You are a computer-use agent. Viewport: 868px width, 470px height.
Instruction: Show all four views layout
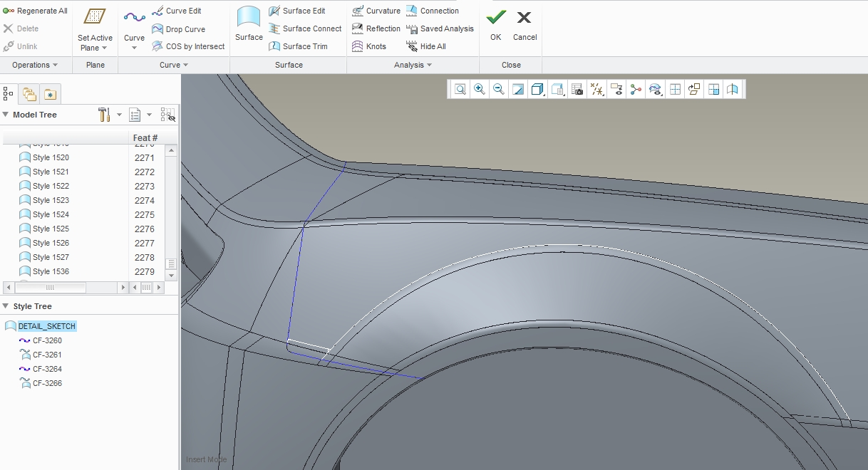point(675,89)
